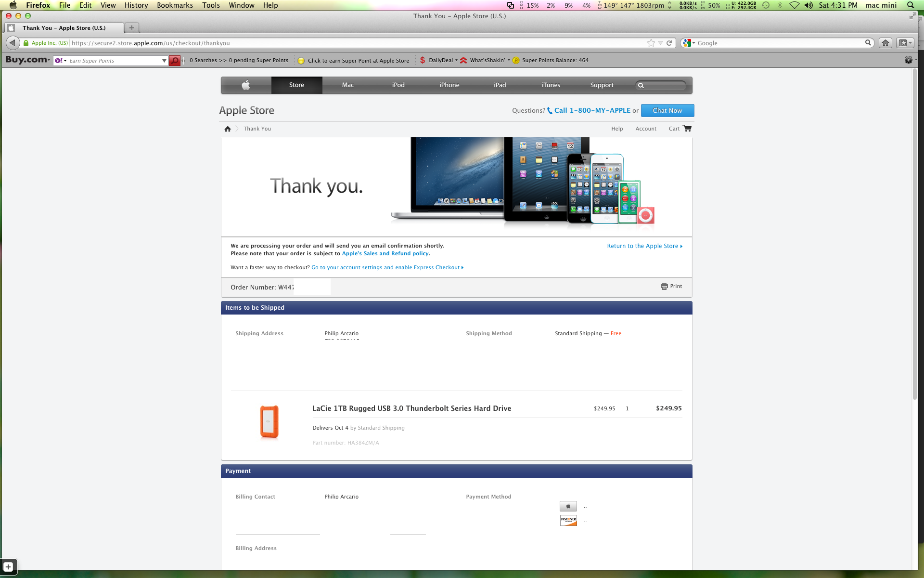Click the volume icon in menu bar

(808, 5)
